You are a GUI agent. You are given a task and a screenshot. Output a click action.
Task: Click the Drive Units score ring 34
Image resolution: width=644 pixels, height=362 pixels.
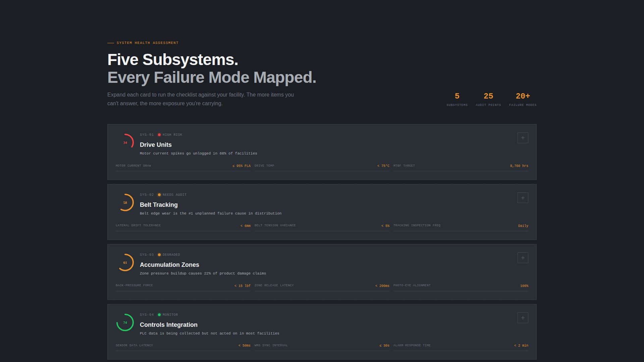click(125, 142)
